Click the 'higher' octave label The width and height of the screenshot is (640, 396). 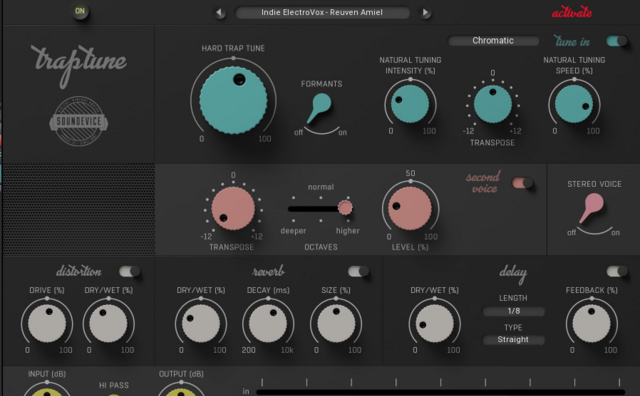348,231
